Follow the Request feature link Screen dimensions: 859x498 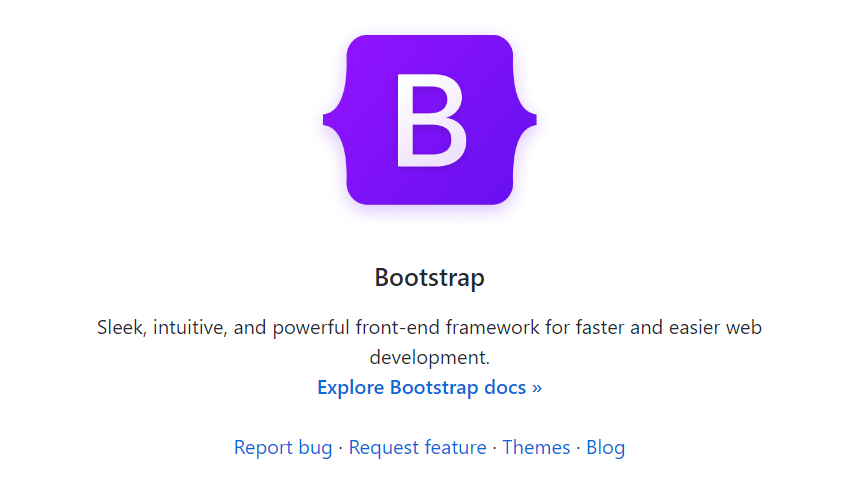[417, 448]
